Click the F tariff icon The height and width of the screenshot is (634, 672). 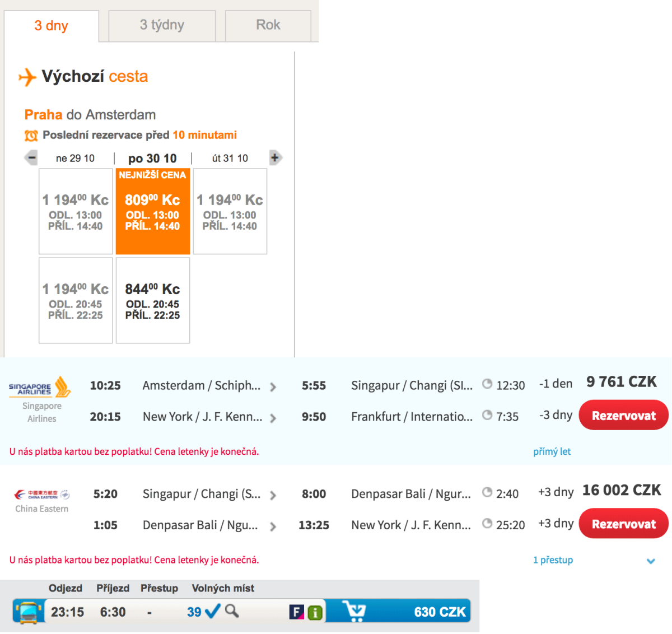point(296,612)
